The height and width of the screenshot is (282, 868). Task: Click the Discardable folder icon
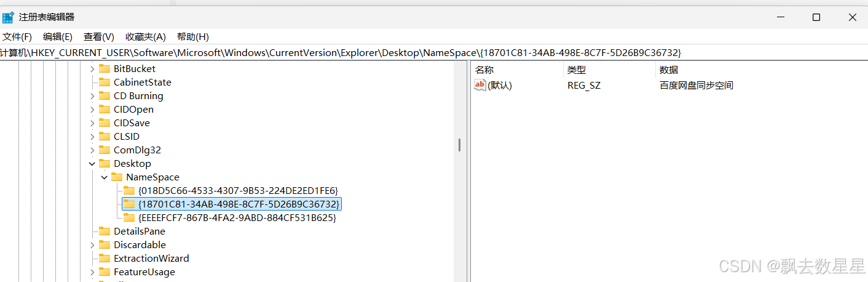pos(105,245)
